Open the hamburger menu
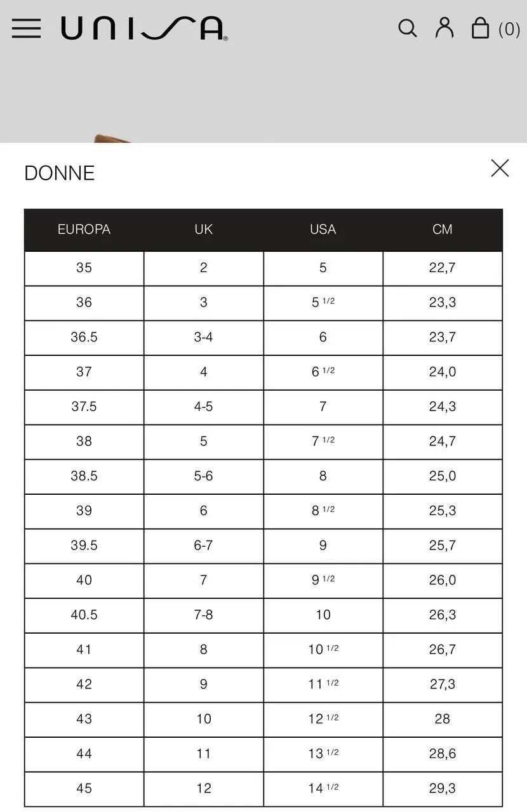This screenshot has height=812, width=527. [x=26, y=29]
